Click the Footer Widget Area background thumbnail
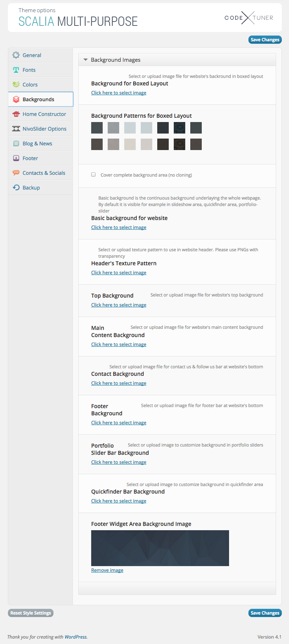289x644 pixels. pos(160,548)
